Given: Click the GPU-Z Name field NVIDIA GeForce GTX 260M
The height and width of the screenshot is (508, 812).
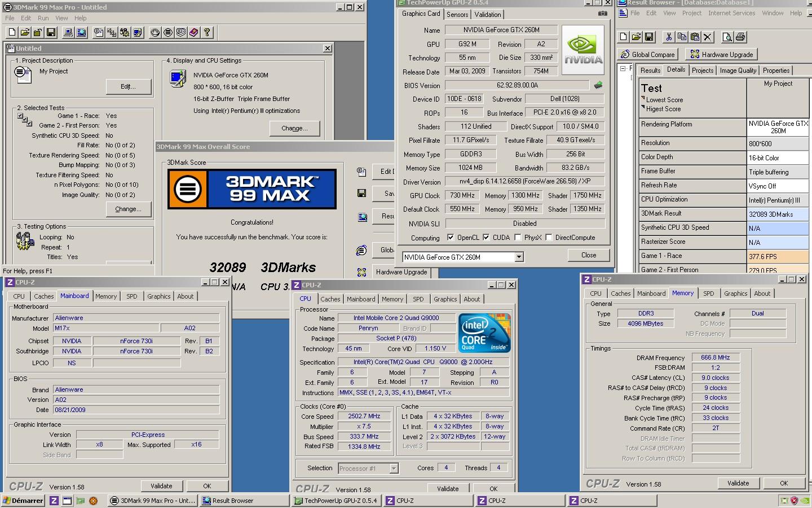Looking at the screenshot, I should tap(501, 30).
